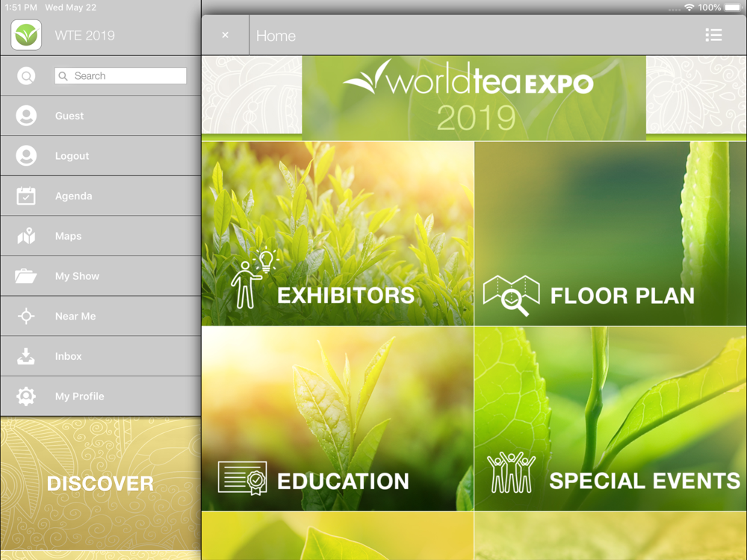Open Inbox from the sidebar
Screen dimensions: 747x560
(x=101, y=355)
